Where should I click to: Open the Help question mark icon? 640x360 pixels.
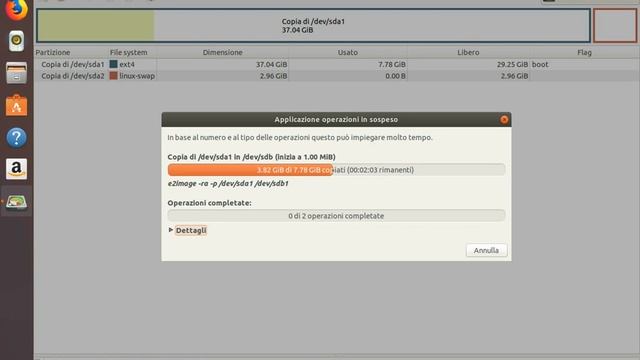[16, 138]
